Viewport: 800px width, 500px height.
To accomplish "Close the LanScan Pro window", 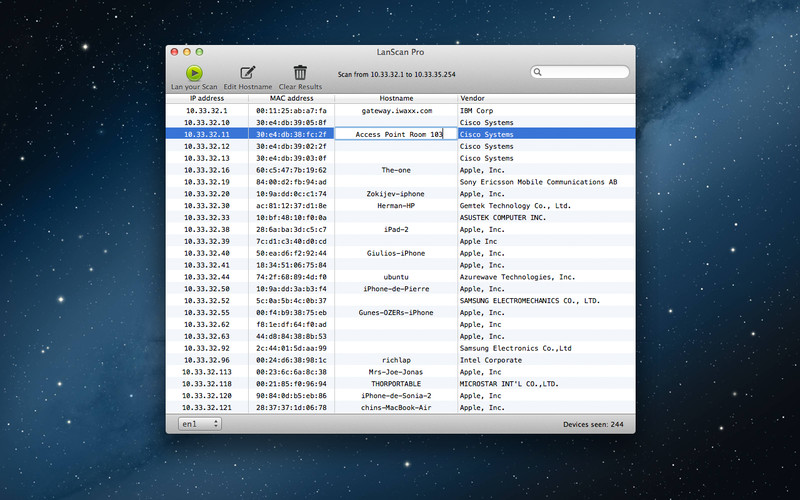I will (x=174, y=52).
